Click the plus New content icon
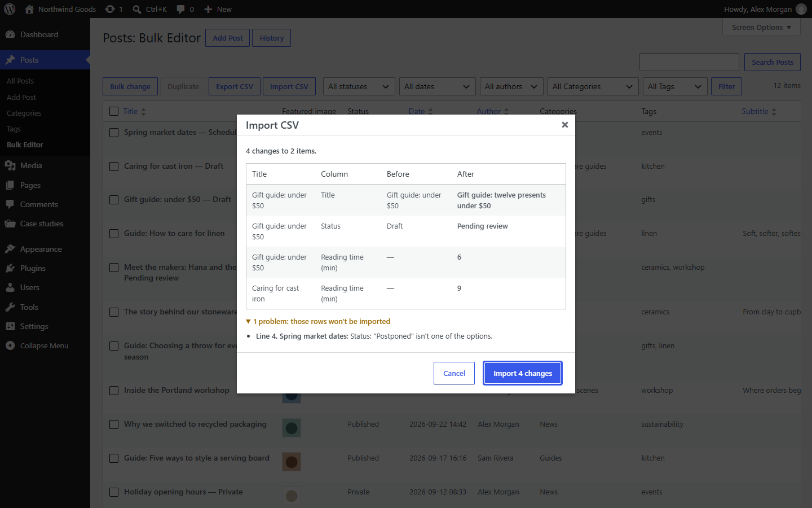This screenshot has height=508, width=812. (208, 9)
